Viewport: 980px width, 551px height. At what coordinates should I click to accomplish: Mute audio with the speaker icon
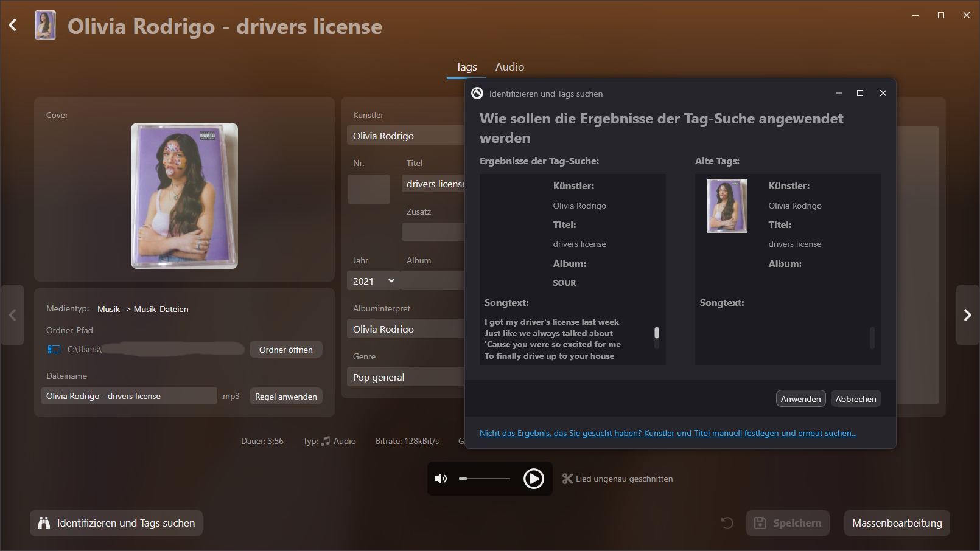(441, 479)
